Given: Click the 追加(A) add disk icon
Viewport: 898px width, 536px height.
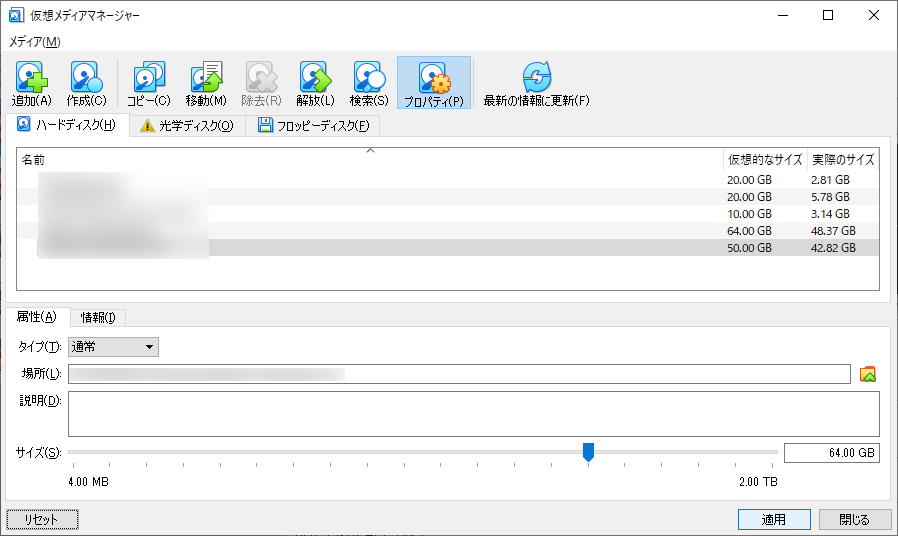Looking at the screenshot, I should [x=31, y=77].
